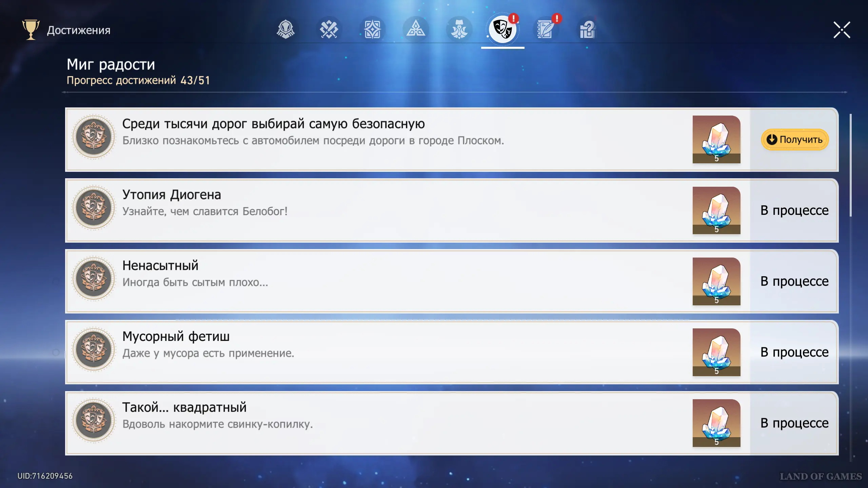Open the helmet-mask achievement category
The width and height of the screenshot is (868, 488).
point(285,29)
